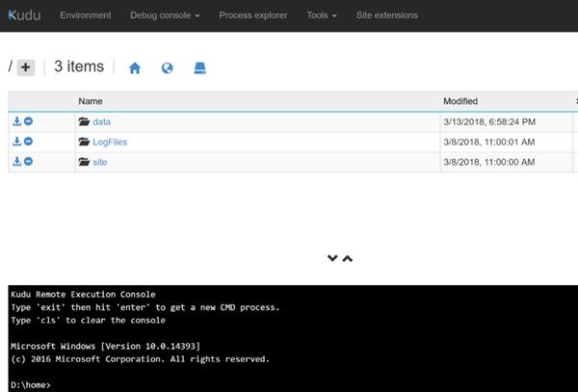Expand the file browser with down chevron
This screenshot has height=392, width=578.
pyautogui.click(x=332, y=258)
